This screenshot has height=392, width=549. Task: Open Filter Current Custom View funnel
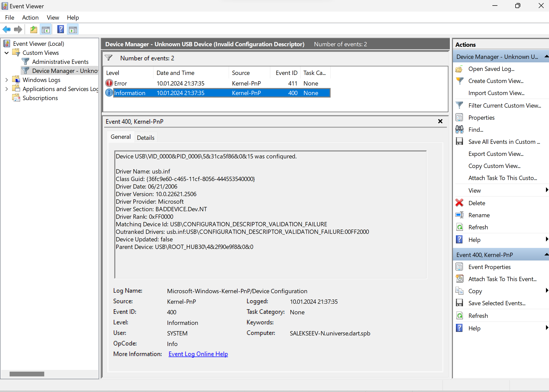click(x=459, y=105)
